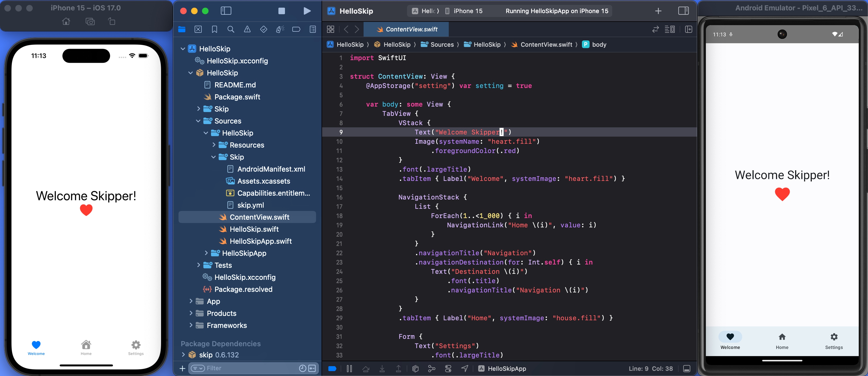This screenshot has width=868, height=376.
Task: Open the Debug Memory Graph icon
Action: point(432,368)
